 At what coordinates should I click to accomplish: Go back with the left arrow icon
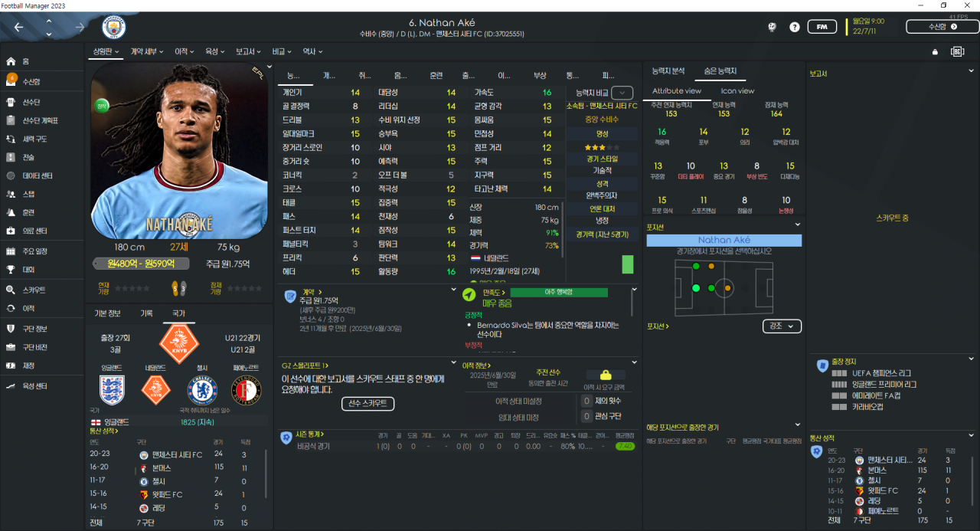click(19, 27)
